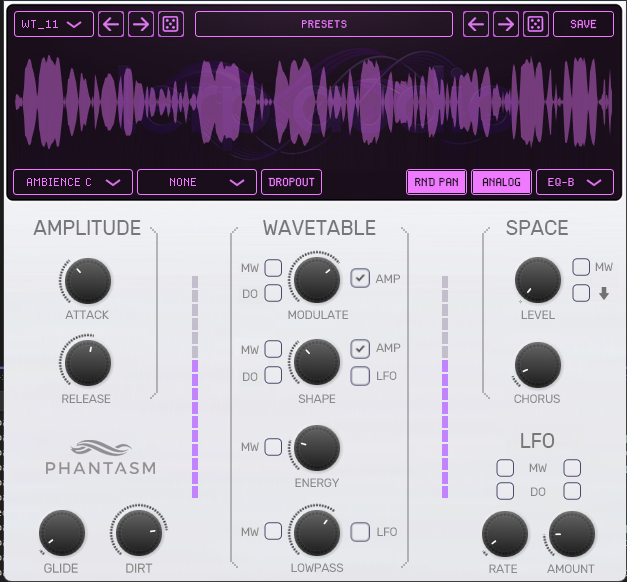This screenshot has height=582, width=627.
Task: Open the EQ-B dropdown
Action: pos(575,182)
